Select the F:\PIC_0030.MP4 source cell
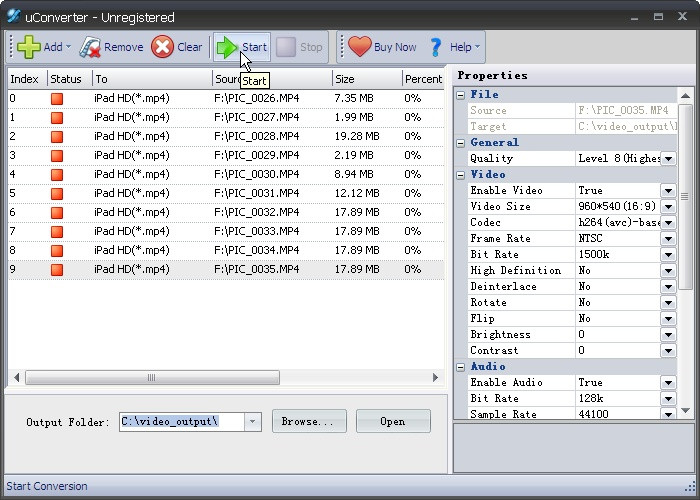Screen dimensions: 700x500 (x=257, y=174)
